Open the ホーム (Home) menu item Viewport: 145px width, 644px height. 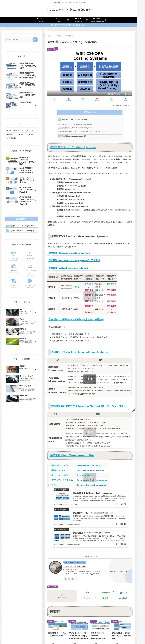point(40,20)
